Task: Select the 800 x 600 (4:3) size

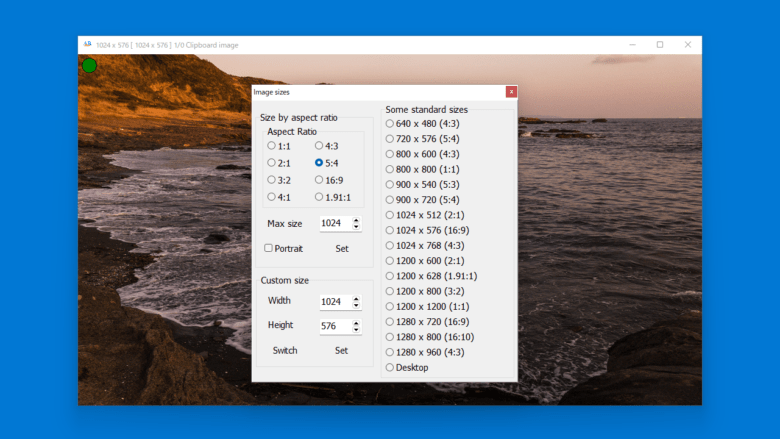Action: (x=422, y=154)
